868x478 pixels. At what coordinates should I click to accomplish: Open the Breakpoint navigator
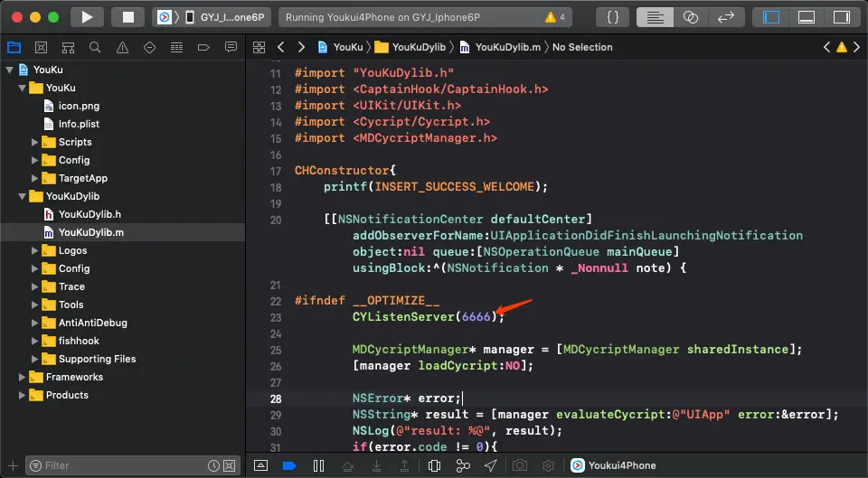[203, 48]
